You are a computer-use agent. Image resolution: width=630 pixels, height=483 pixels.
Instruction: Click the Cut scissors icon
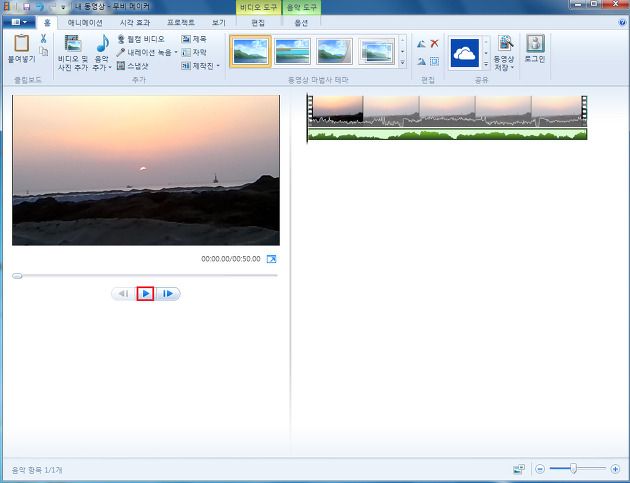click(43, 39)
